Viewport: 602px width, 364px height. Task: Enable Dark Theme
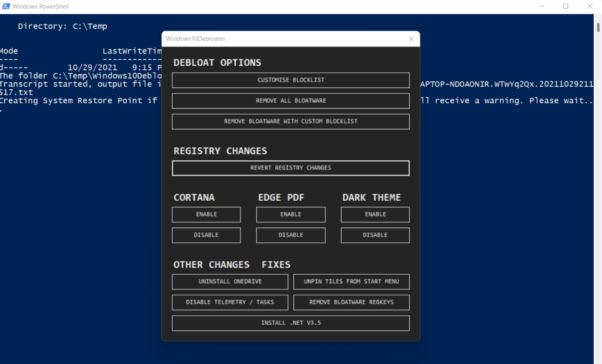click(375, 214)
